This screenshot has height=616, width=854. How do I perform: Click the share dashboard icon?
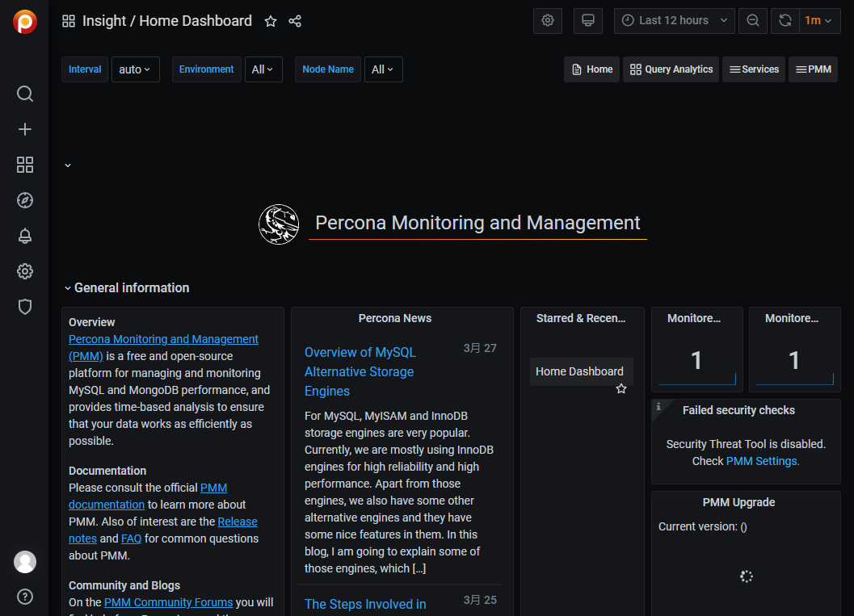coord(295,21)
